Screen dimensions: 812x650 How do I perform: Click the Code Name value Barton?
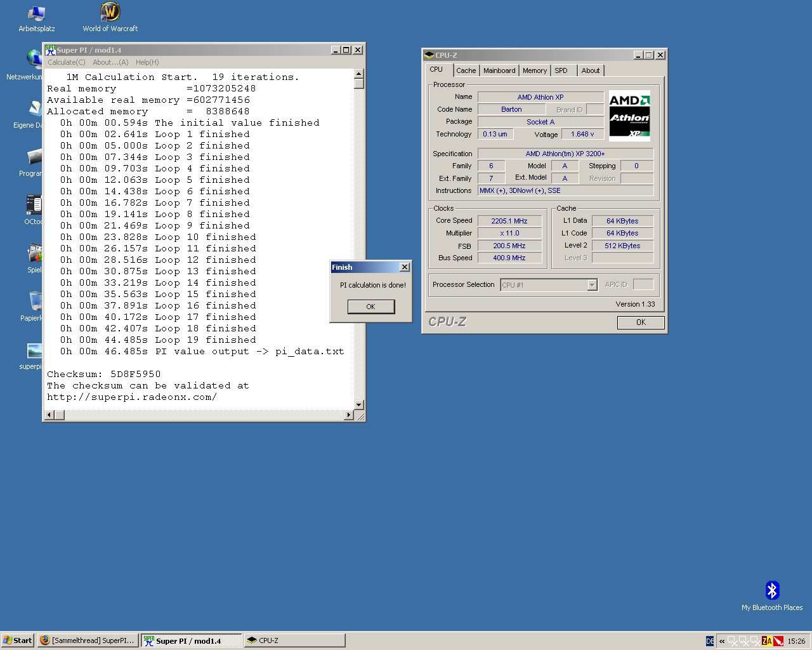tap(511, 109)
